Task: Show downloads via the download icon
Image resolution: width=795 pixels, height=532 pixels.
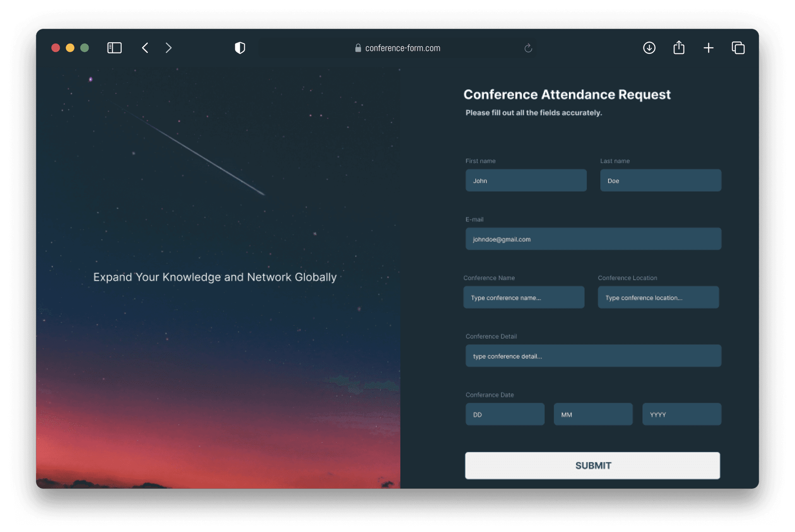Action: (649, 48)
